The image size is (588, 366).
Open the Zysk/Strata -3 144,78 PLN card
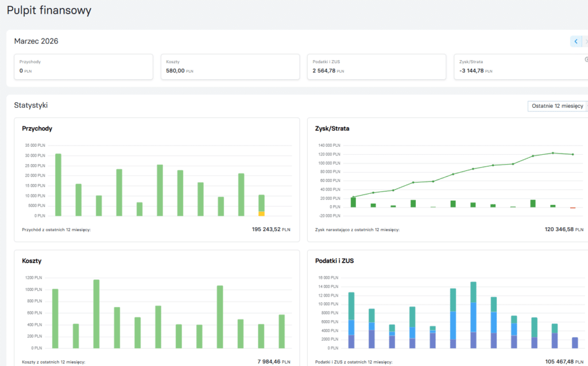tap(521, 67)
